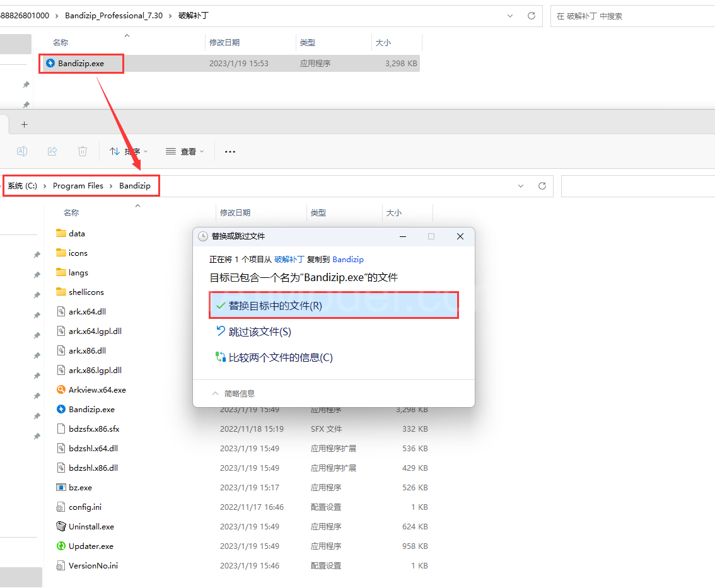Sort Bandizip window by 修改日期 column
The image size is (715, 588).
(x=235, y=213)
